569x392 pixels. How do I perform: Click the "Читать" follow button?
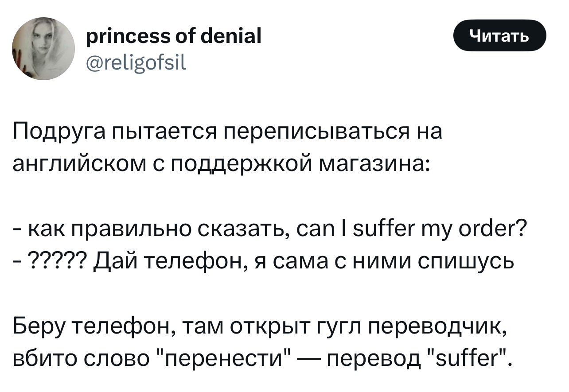click(499, 35)
